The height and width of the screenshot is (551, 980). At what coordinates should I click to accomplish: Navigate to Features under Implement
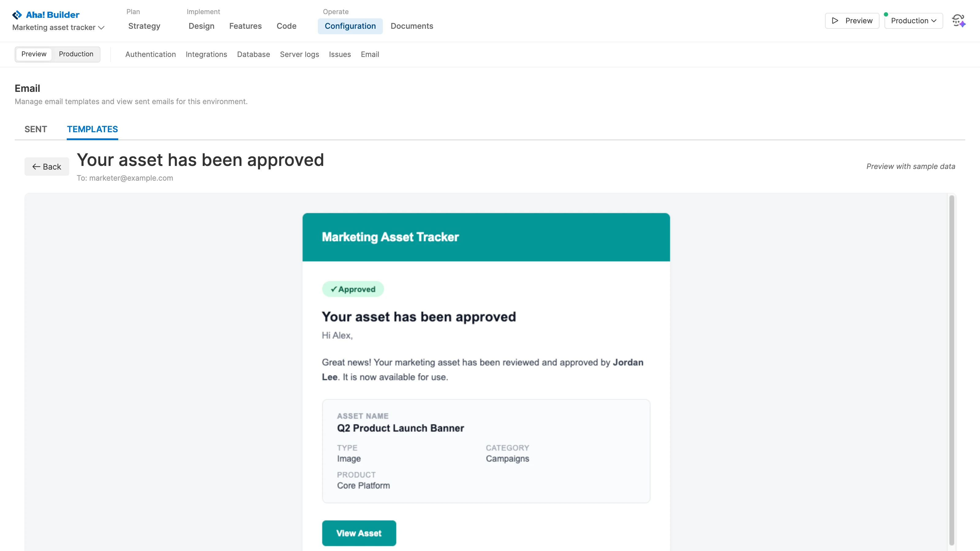(x=245, y=26)
